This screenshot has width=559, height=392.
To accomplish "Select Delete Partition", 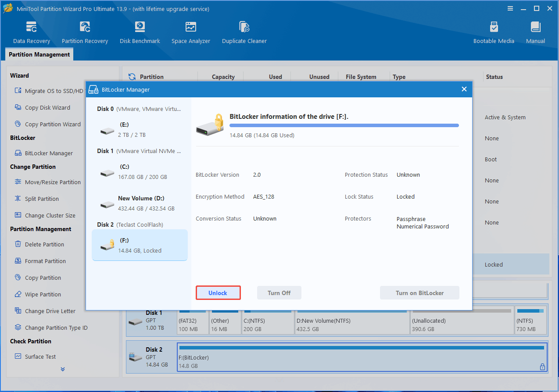I will pyautogui.click(x=39, y=244).
